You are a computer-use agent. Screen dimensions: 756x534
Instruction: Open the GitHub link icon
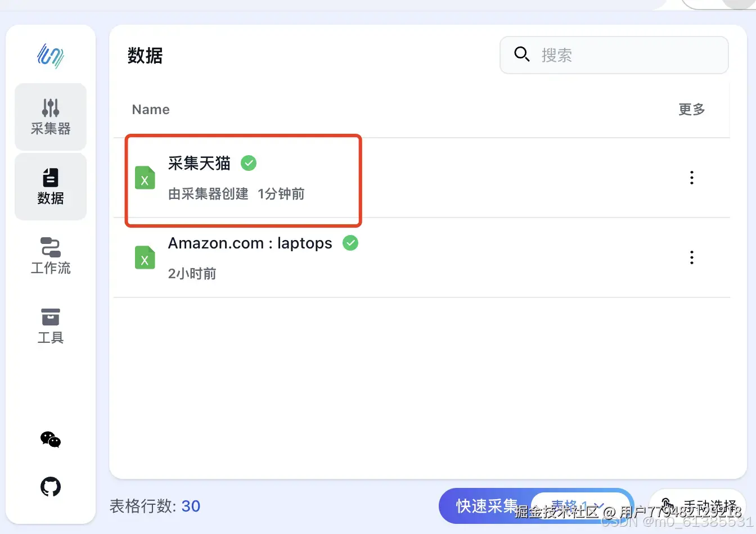point(51,487)
